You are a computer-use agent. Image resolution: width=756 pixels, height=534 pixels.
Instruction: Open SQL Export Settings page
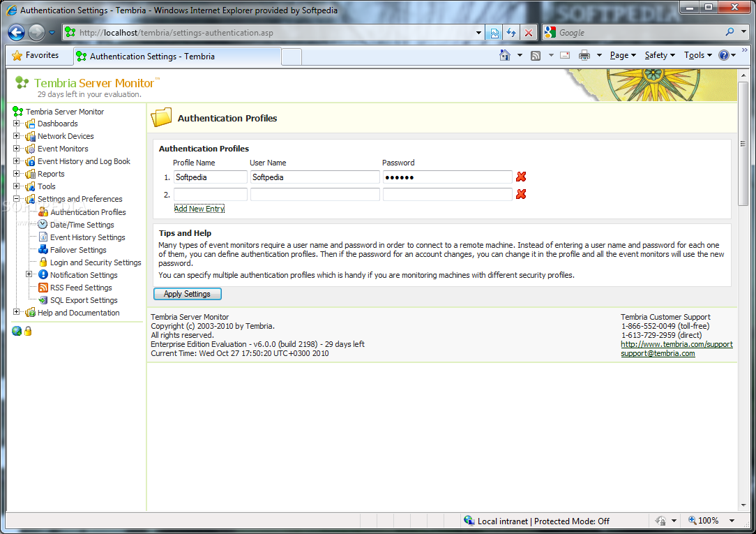pyautogui.click(x=84, y=300)
